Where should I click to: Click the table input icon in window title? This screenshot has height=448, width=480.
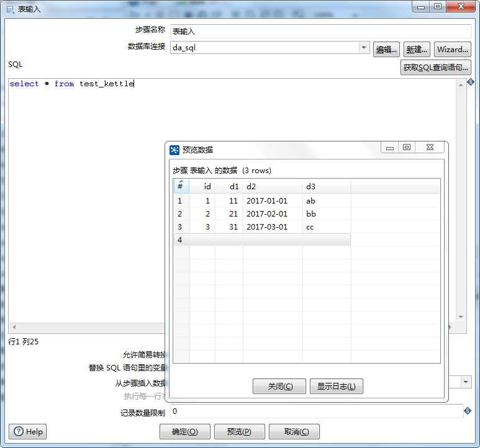click(11, 10)
